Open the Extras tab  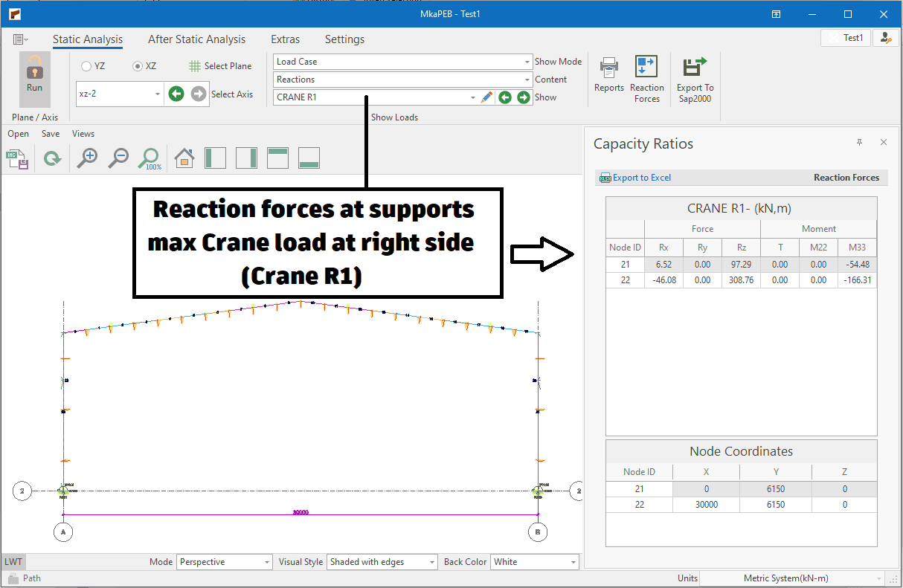point(285,39)
